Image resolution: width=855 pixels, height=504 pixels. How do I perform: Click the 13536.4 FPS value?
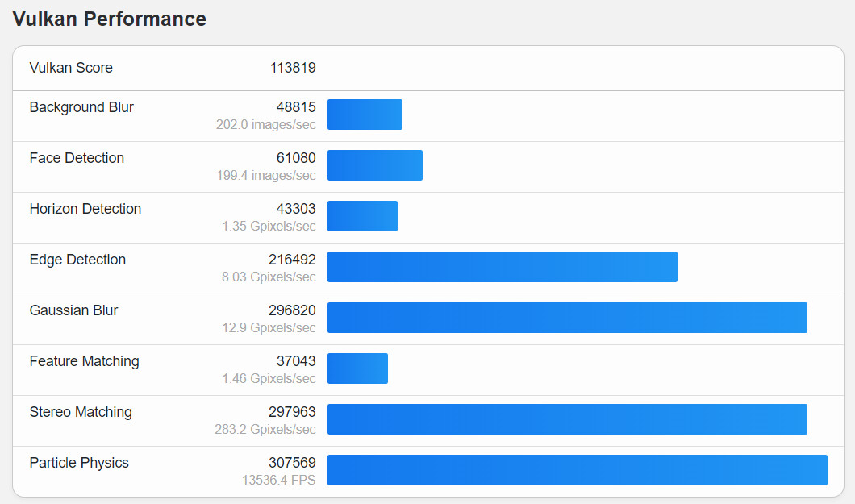(278, 480)
